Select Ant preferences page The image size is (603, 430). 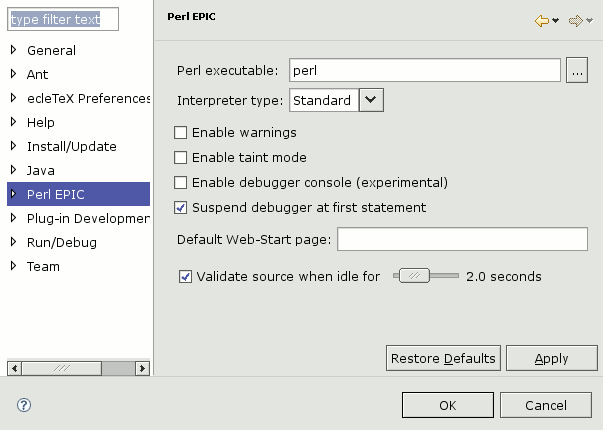click(37, 74)
